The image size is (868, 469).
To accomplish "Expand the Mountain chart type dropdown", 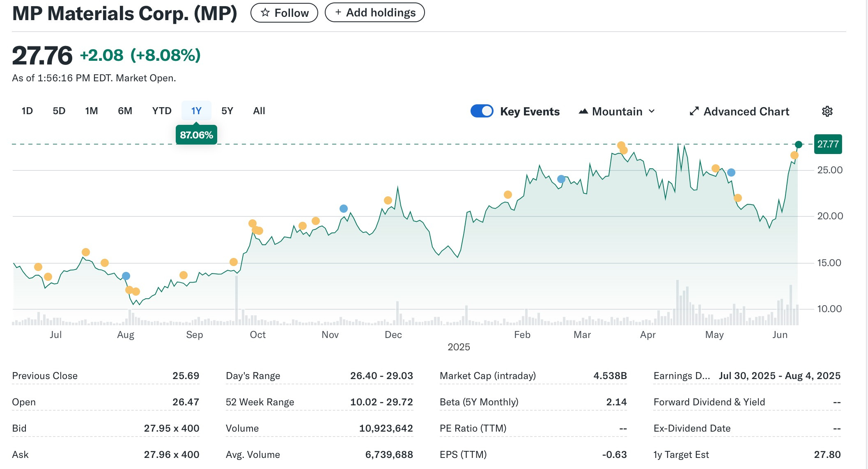I will (617, 111).
